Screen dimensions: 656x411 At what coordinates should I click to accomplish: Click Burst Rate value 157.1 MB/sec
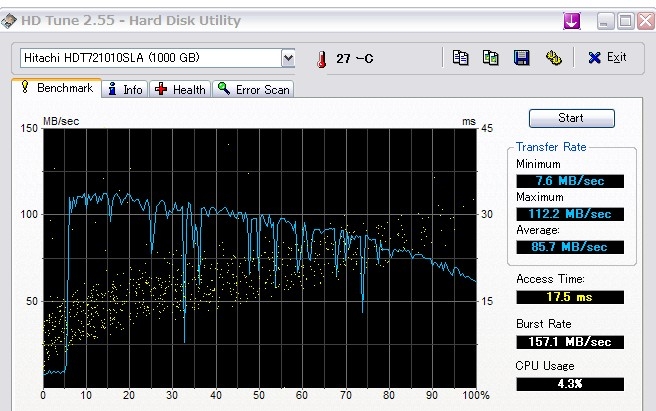(570, 342)
